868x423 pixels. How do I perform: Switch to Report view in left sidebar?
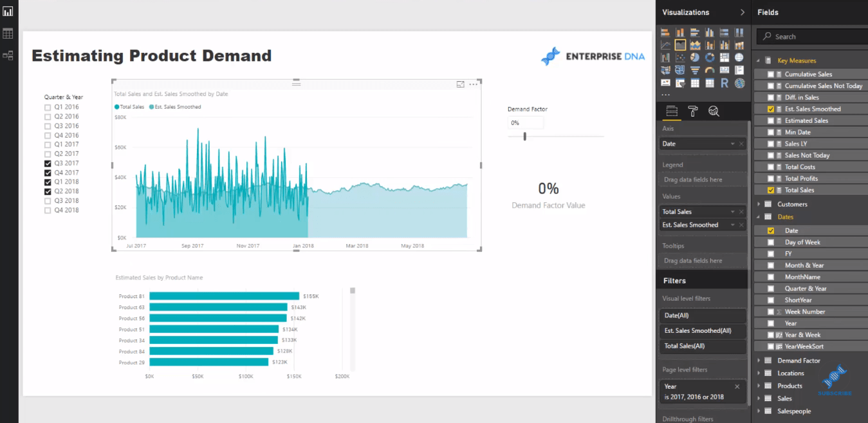click(x=8, y=12)
